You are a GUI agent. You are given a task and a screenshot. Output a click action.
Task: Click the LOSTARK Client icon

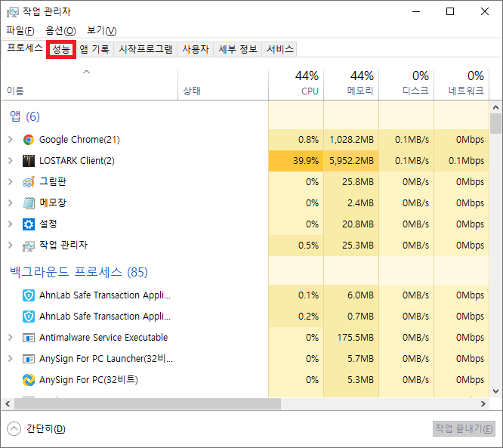point(29,161)
